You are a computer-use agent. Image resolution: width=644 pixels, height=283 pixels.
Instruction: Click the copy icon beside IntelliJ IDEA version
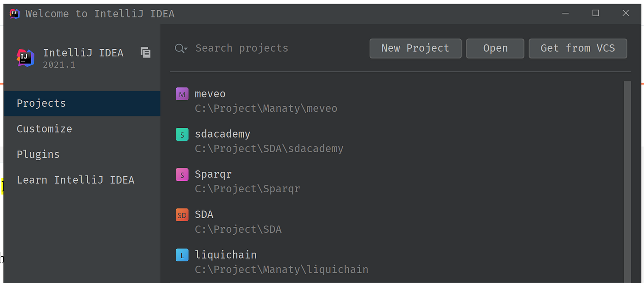tap(145, 53)
